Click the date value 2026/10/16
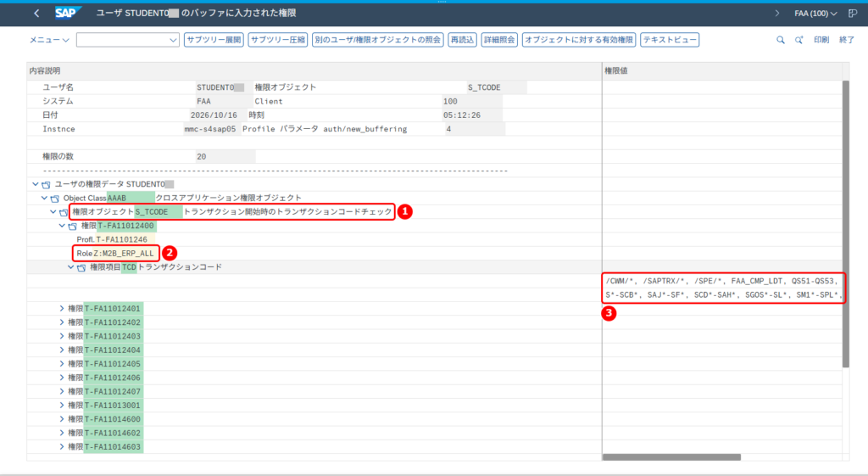 tap(214, 115)
